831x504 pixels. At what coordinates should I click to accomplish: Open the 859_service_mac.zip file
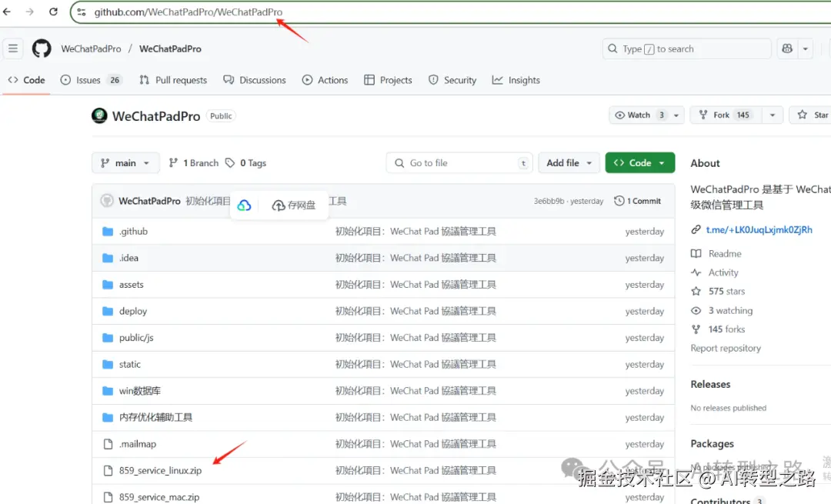(x=159, y=497)
